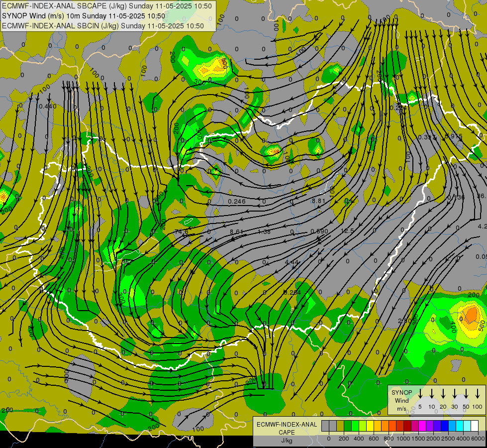Click the 'ECMWF-INDEX-ANAL CAPE' legend label
Viewport: 487px width, 448px height.
(x=287, y=428)
